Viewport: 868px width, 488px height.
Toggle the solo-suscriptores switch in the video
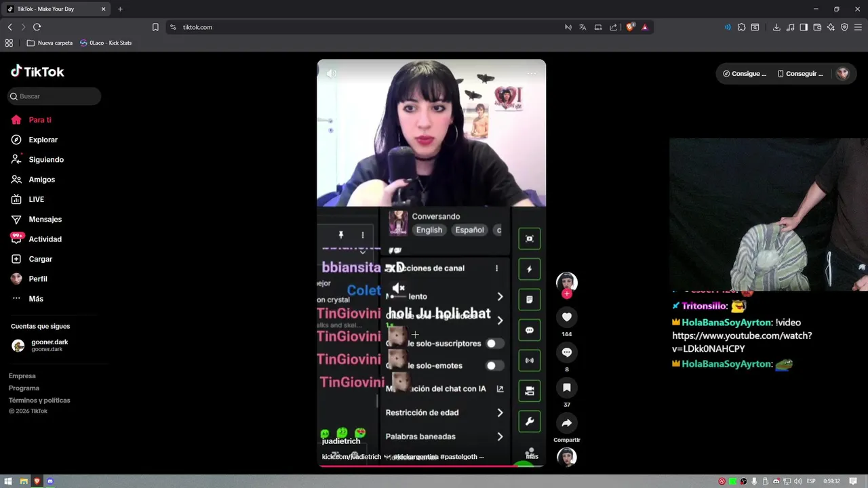click(495, 344)
